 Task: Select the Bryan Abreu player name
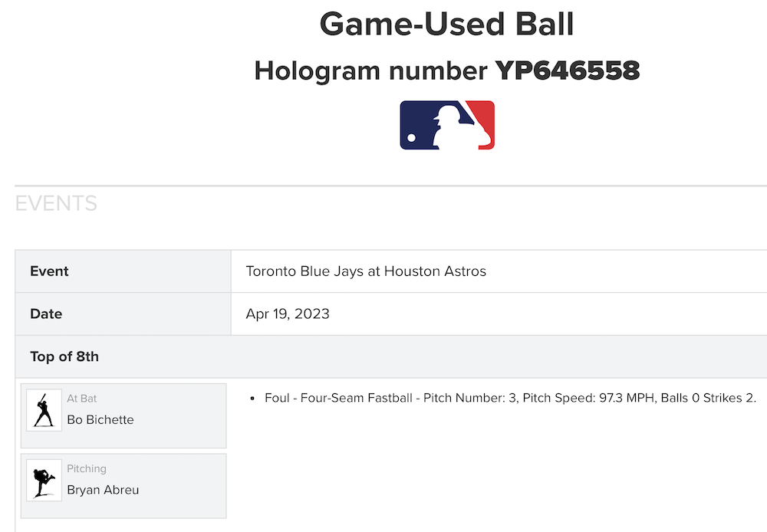tap(103, 490)
